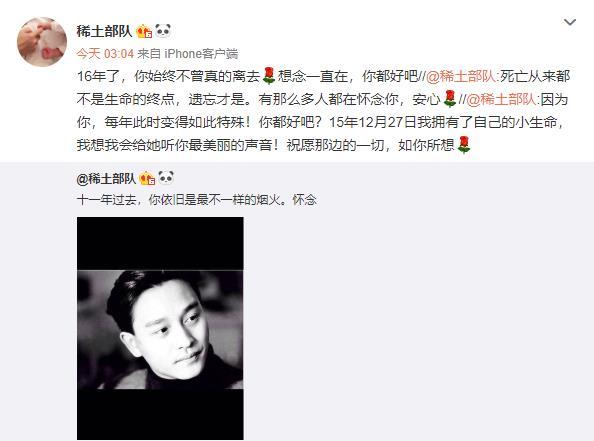
Task: Click the first @稀土部队 mention before 死亡从来都
Action: point(461,77)
